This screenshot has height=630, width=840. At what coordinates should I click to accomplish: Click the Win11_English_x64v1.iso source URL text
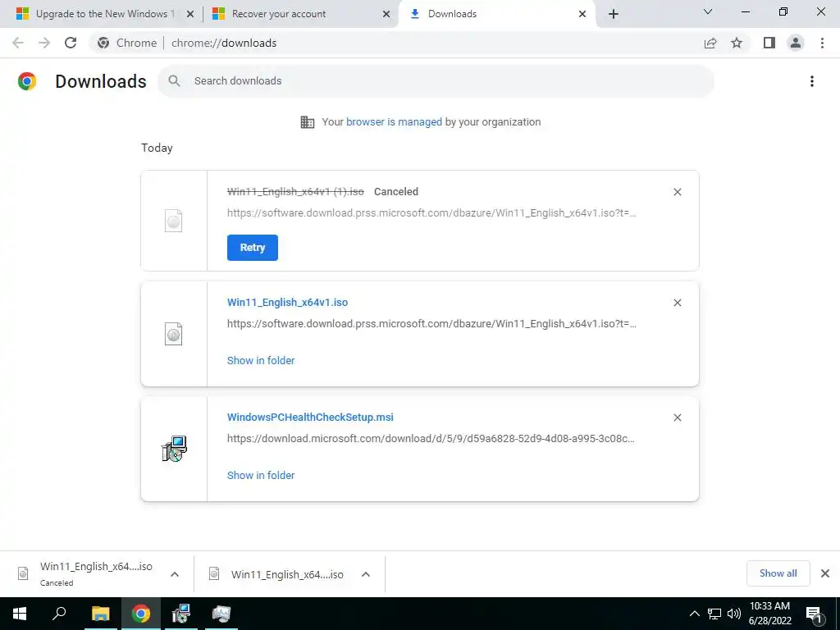pos(431,324)
